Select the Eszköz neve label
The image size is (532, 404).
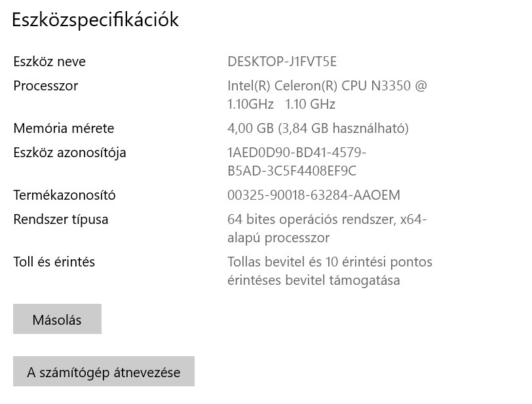coord(49,62)
